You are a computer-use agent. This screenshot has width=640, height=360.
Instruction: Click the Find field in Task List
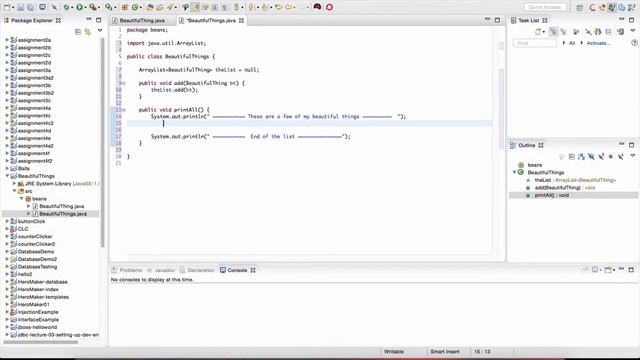[x=534, y=43]
